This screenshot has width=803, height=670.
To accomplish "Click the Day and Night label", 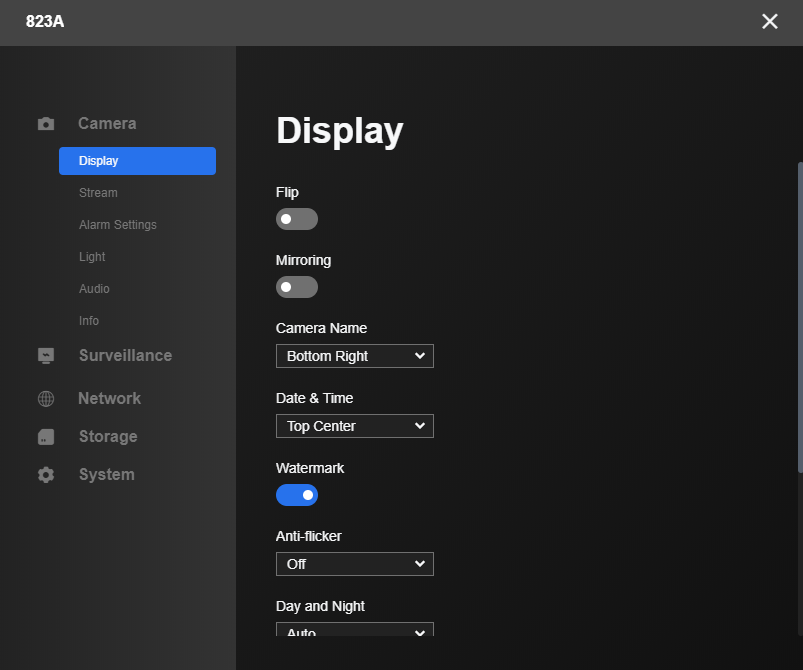I will [320, 606].
